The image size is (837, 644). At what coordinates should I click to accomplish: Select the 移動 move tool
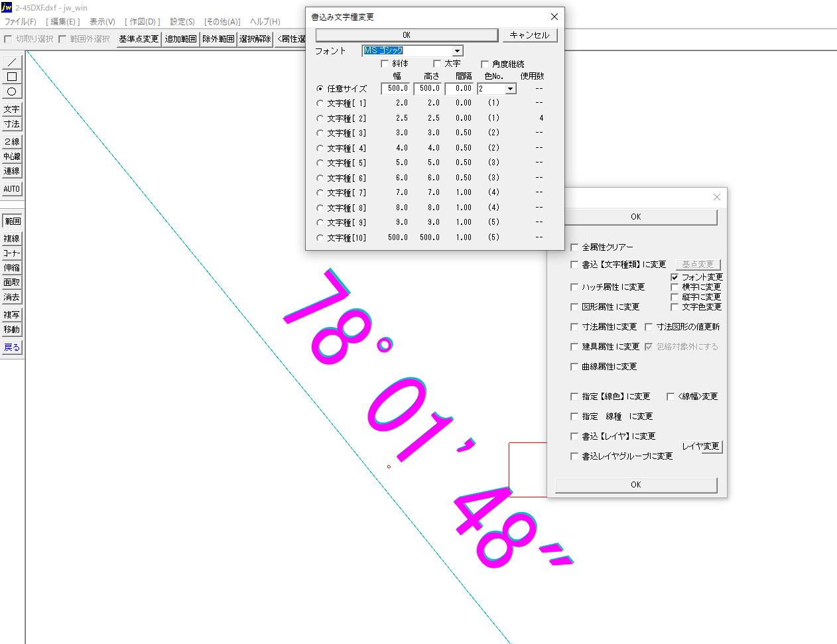coord(12,330)
